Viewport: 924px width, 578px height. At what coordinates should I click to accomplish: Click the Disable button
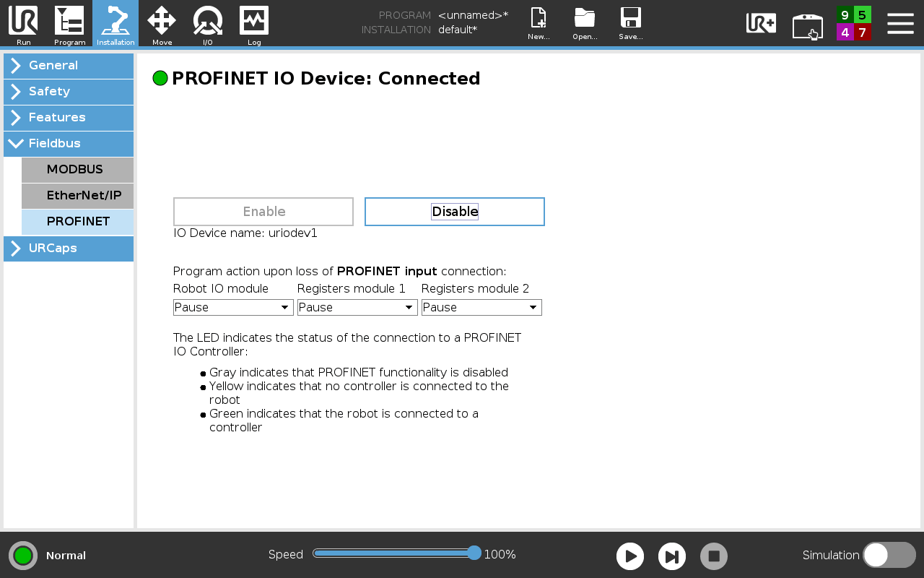[x=455, y=212]
